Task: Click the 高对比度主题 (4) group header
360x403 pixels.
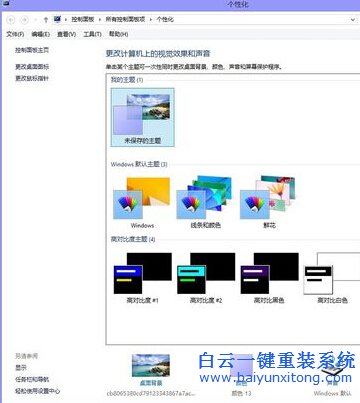Action: pyautogui.click(x=133, y=239)
